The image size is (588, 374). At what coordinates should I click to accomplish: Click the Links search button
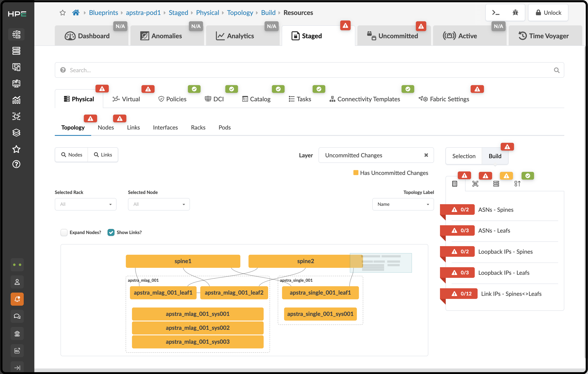103,155
